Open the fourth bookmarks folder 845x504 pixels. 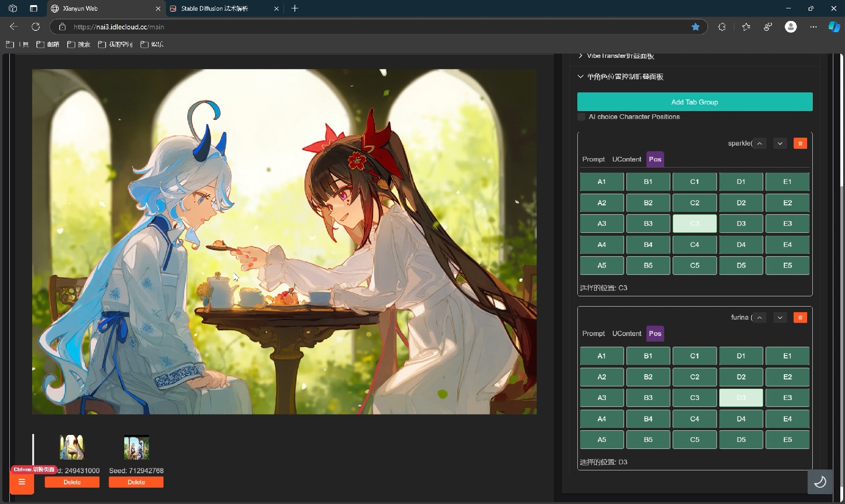[115, 44]
